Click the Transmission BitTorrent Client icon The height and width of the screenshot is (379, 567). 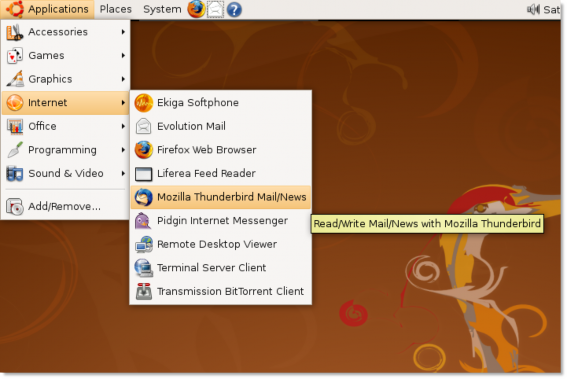[144, 291]
